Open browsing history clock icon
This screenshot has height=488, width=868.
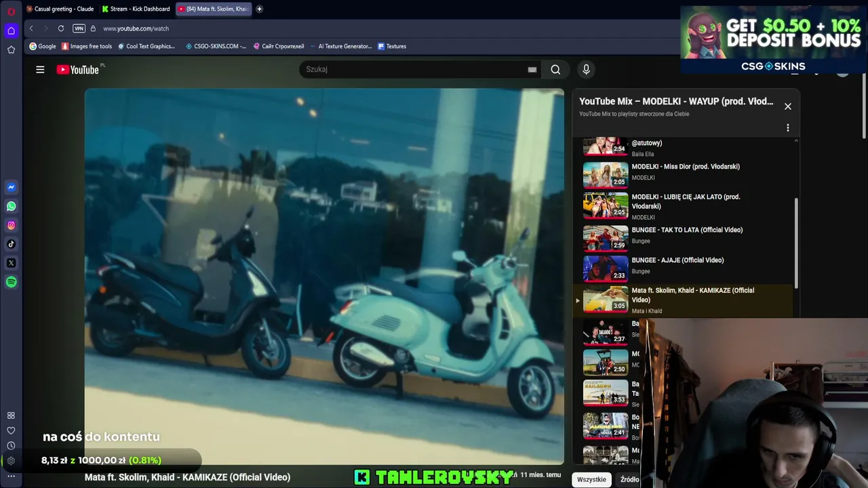pyautogui.click(x=11, y=445)
